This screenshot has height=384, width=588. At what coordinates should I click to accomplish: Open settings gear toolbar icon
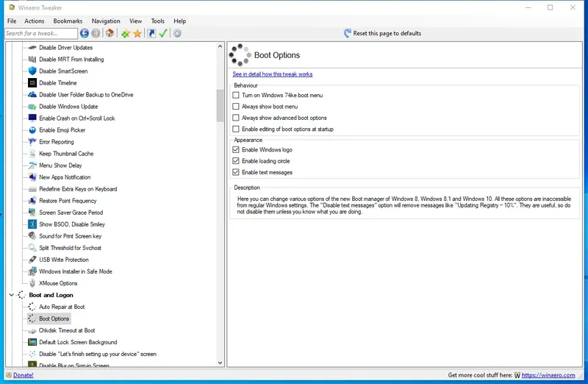pos(177,33)
